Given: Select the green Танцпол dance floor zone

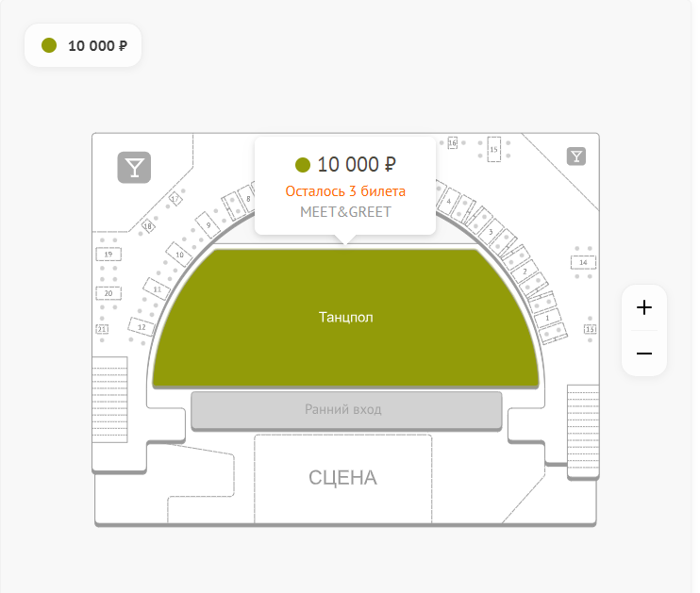Looking at the screenshot, I should click(345, 318).
